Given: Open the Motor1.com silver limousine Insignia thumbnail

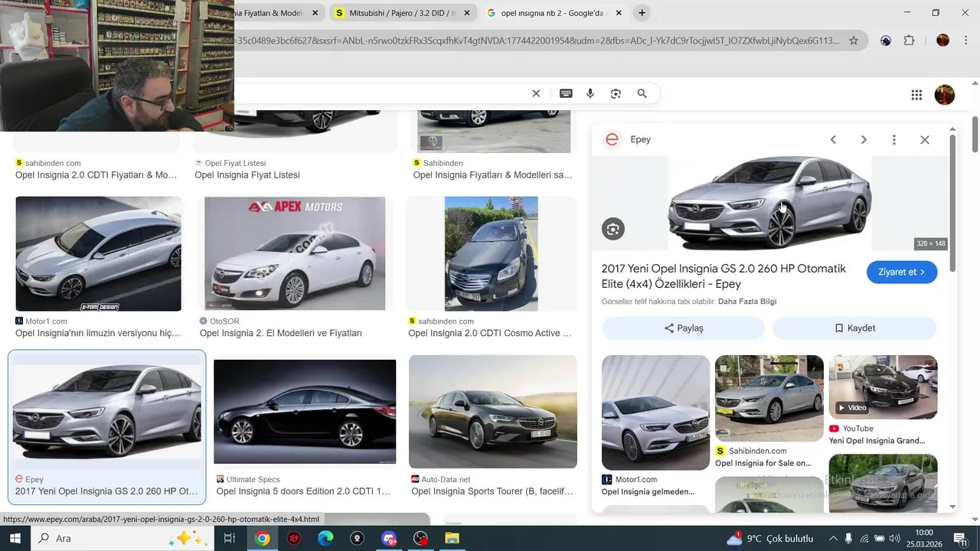Looking at the screenshot, I should click(x=99, y=254).
